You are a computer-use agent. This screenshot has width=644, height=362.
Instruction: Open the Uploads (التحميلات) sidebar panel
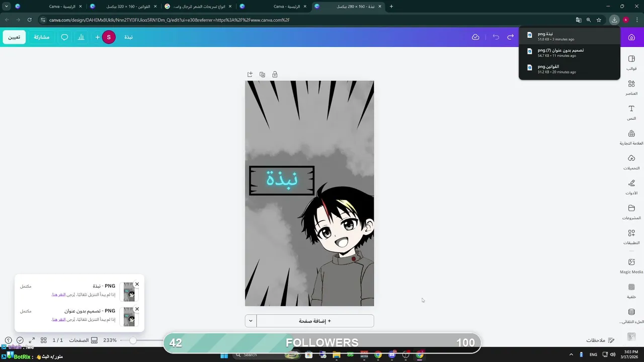tap(631, 162)
